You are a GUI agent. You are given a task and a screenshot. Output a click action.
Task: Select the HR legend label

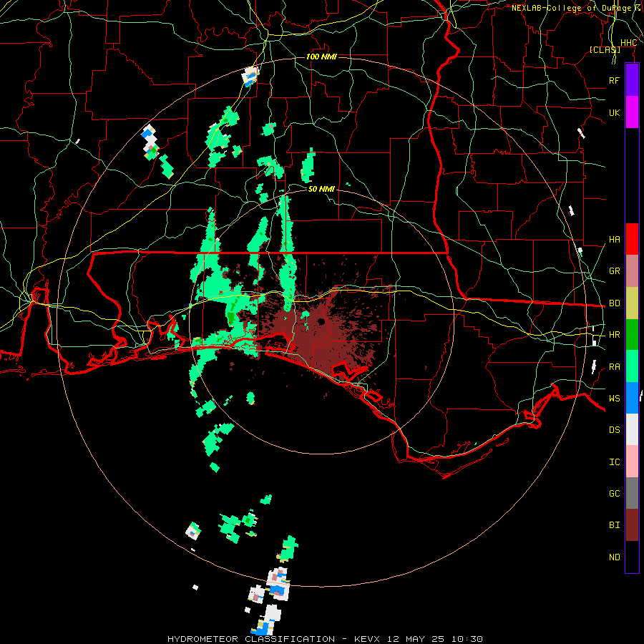[x=614, y=335]
